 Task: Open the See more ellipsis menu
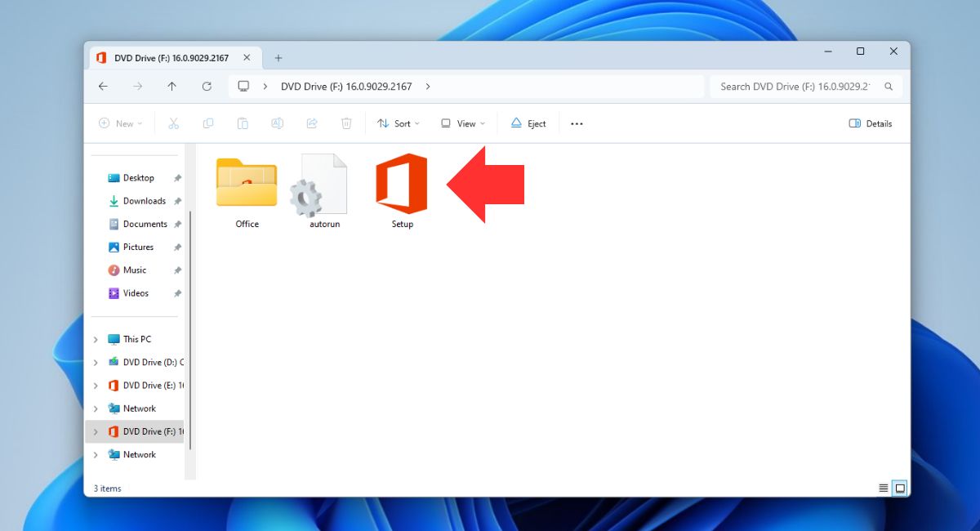(577, 123)
